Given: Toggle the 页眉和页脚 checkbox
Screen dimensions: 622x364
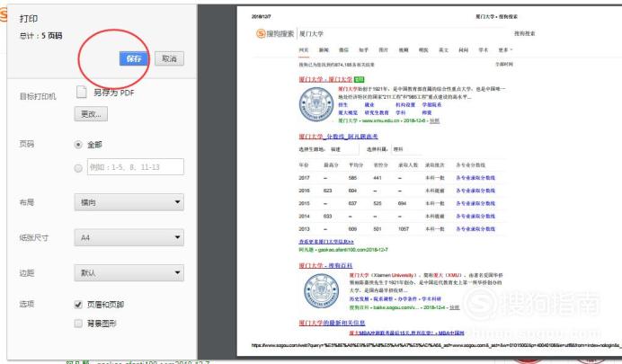Looking at the screenshot, I should (x=78, y=305).
